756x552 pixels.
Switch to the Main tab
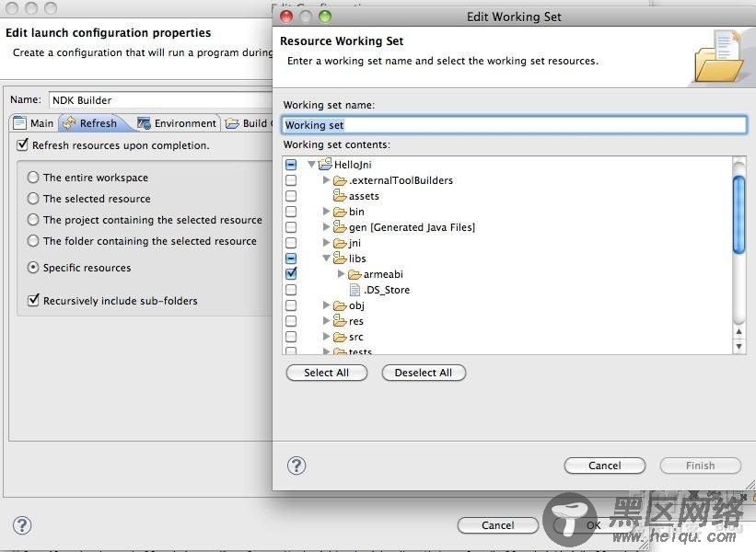[x=33, y=123]
